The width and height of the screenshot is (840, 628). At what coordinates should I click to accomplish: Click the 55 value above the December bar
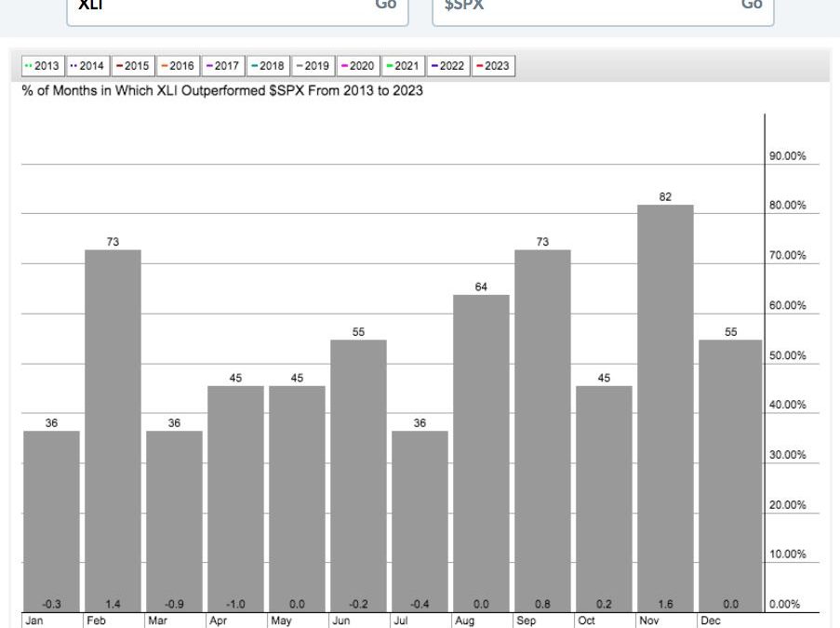(x=731, y=332)
